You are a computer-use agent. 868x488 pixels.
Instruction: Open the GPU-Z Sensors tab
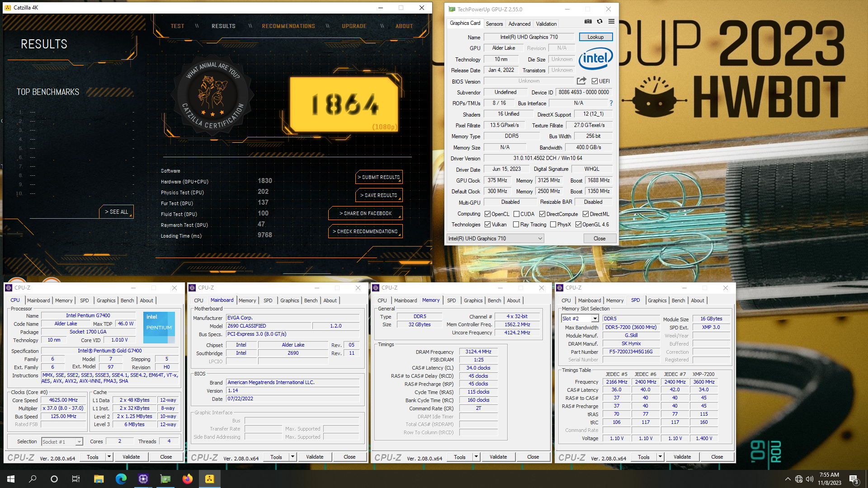pyautogui.click(x=494, y=24)
